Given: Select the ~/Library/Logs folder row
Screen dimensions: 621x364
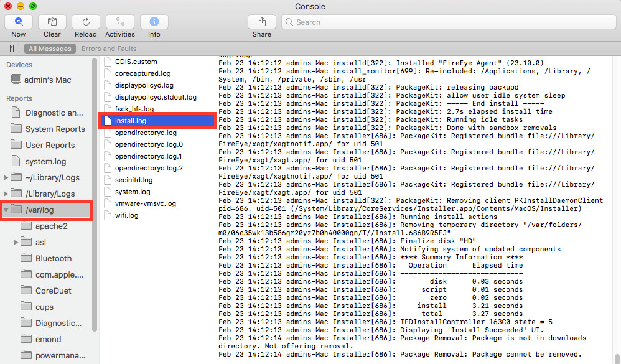Looking at the screenshot, I should 46,178.
